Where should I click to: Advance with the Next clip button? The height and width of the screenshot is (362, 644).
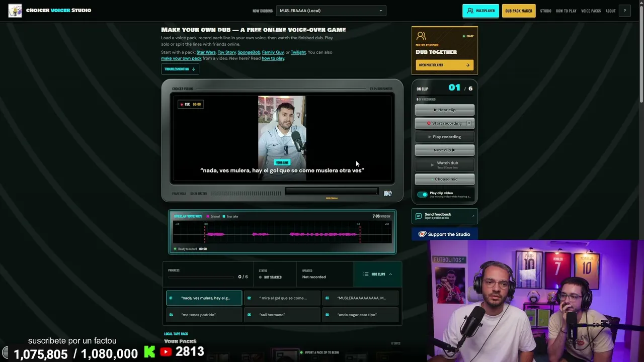tap(445, 150)
